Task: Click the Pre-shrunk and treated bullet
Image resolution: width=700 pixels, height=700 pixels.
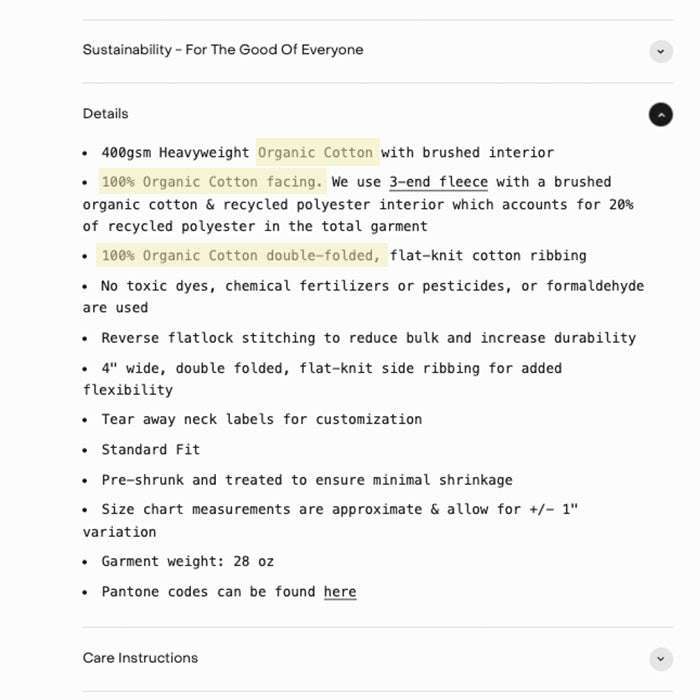Action: [x=307, y=480]
